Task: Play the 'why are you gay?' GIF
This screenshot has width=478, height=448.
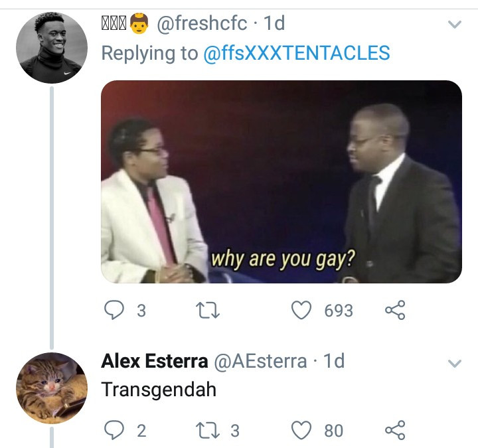Action: pos(281,182)
